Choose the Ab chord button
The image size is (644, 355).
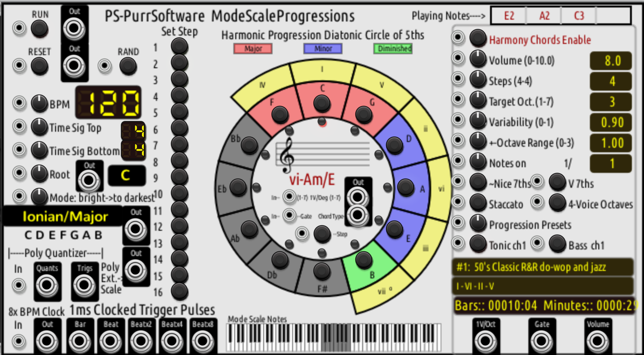249,229
